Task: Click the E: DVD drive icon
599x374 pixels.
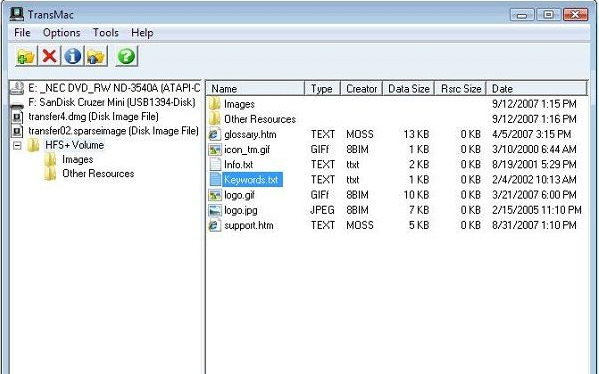Action: [17, 88]
